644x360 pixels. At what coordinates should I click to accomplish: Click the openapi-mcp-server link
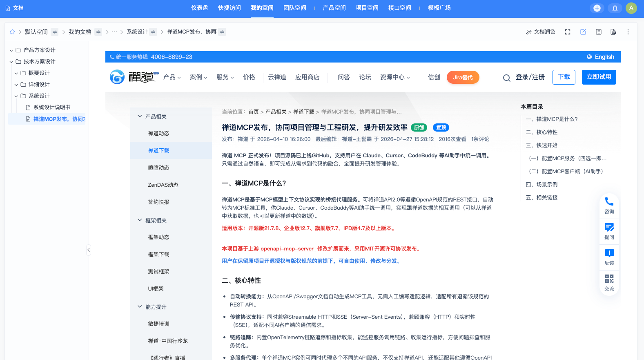287,249
